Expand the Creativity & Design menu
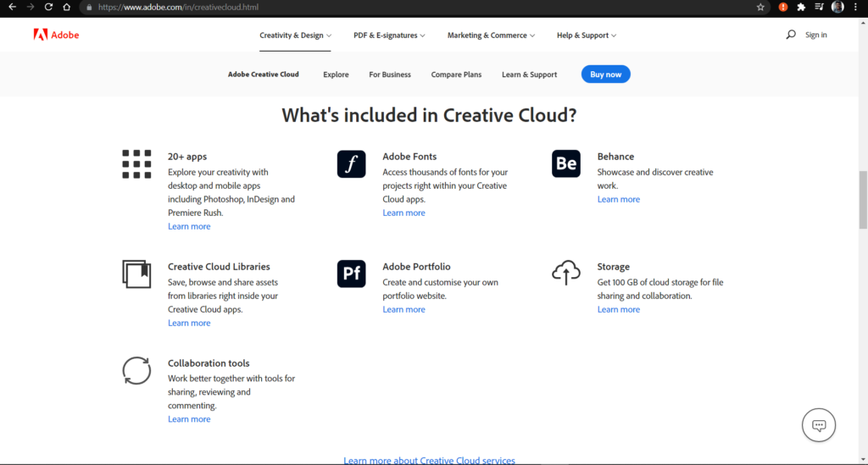The height and width of the screenshot is (465, 868). [295, 35]
